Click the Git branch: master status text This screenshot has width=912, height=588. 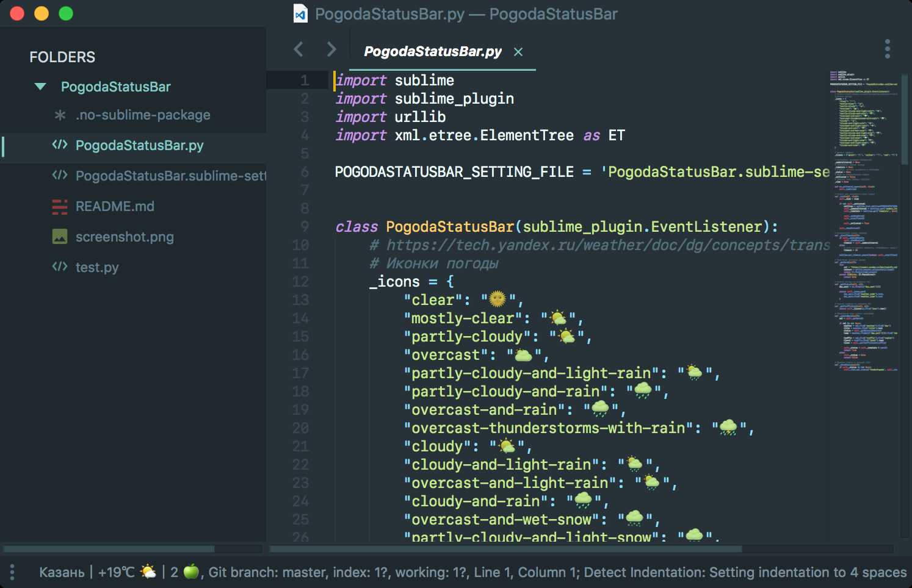pos(268,572)
